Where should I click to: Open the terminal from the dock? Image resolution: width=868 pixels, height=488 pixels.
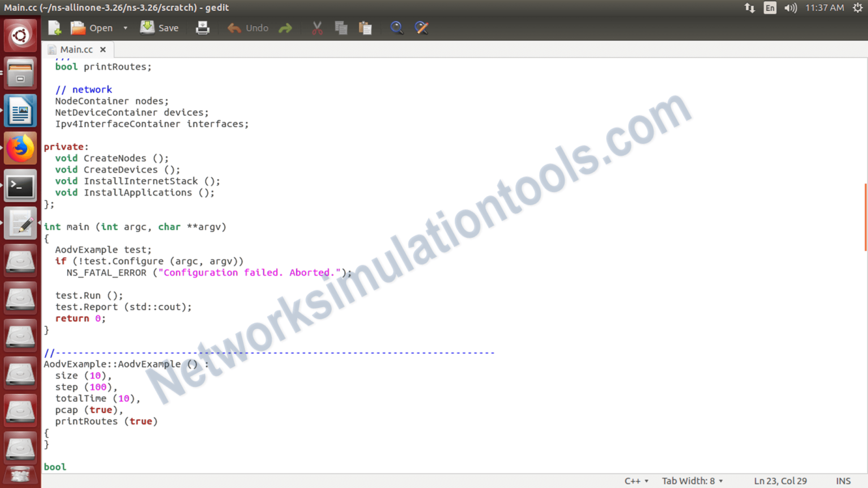click(x=20, y=186)
